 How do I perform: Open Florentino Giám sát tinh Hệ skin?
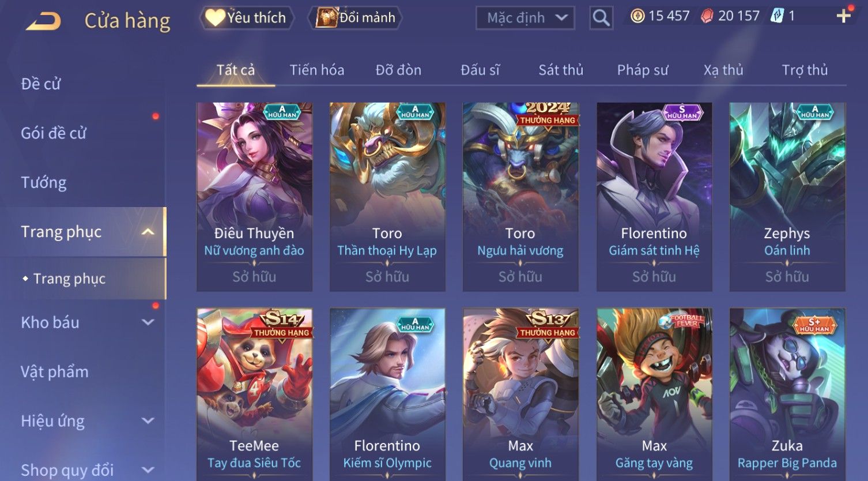coord(654,197)
